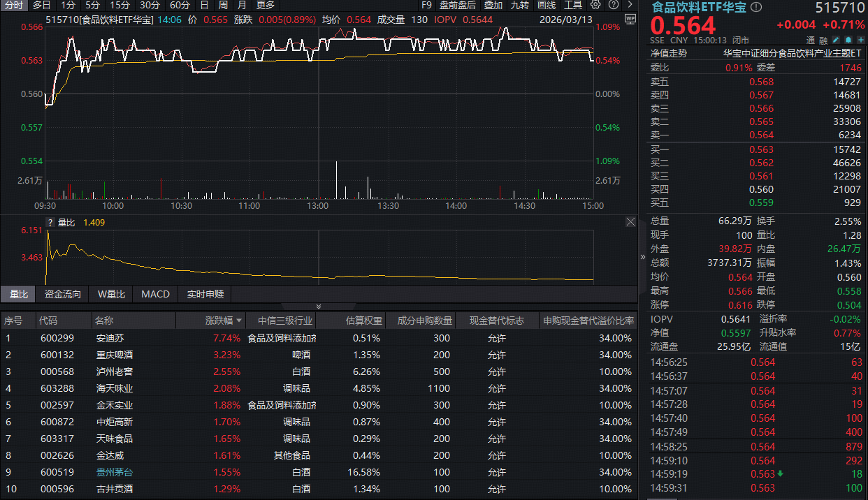
Task: Toggle 盘前盘后 pre/post market display
Action: tap(458, 5)
